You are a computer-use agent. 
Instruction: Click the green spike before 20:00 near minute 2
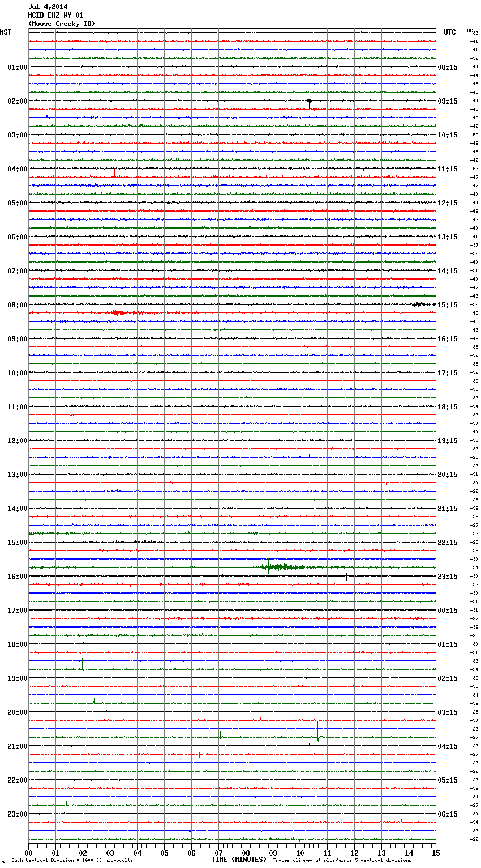tap(94, 701)
